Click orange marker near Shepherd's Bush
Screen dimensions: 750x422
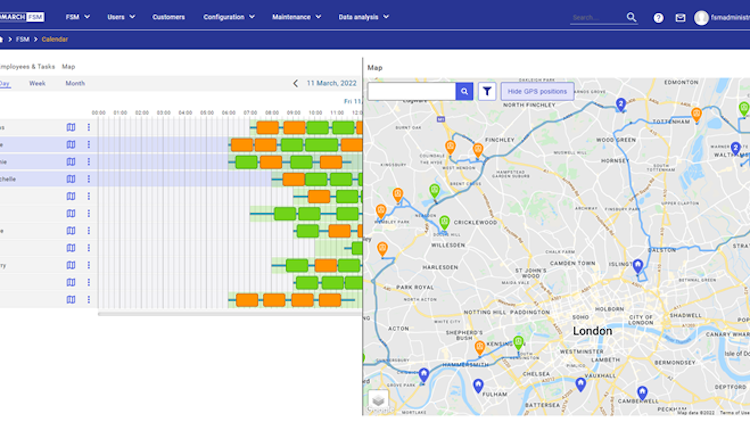[x=480, y=347]
